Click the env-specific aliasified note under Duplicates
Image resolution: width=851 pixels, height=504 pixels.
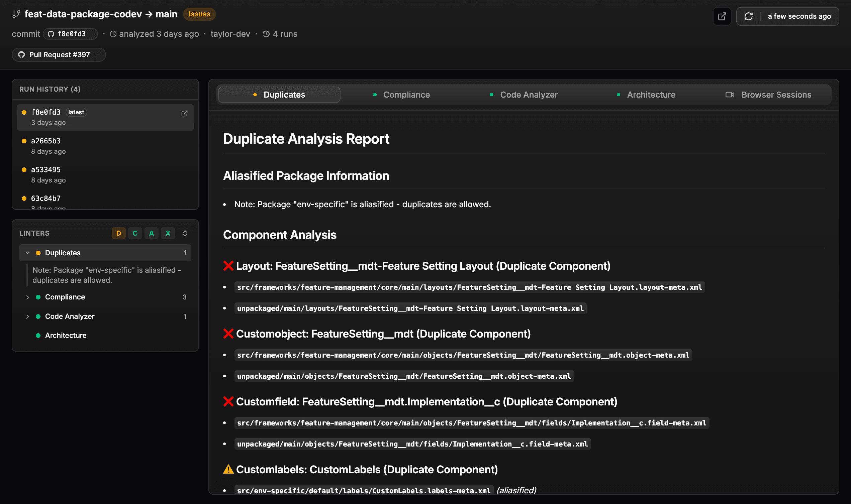coord(107,275)
